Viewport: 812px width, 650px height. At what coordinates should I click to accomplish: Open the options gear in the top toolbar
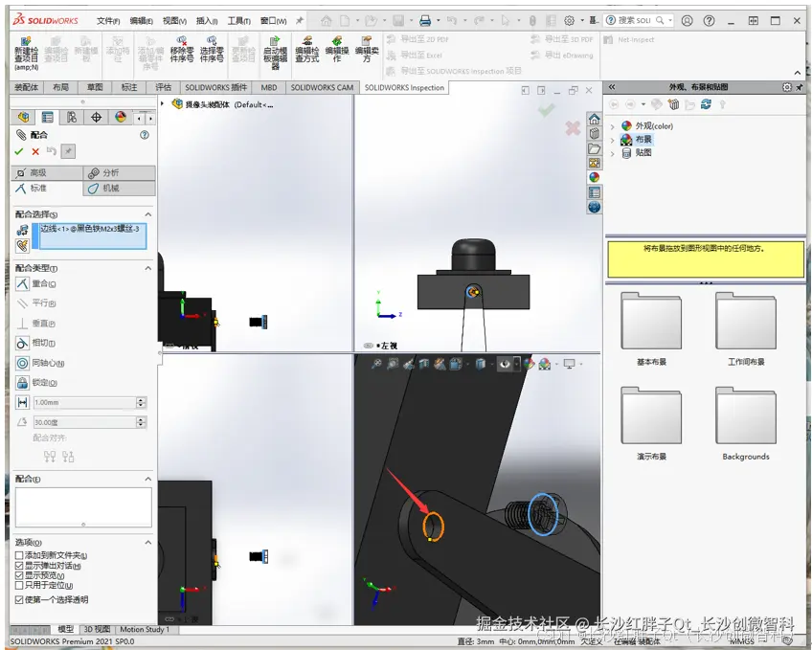tap(569, 21)
